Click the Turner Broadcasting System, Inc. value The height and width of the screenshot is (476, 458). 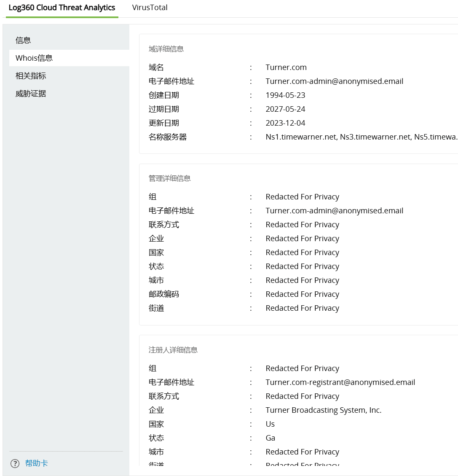coord(323,410)
